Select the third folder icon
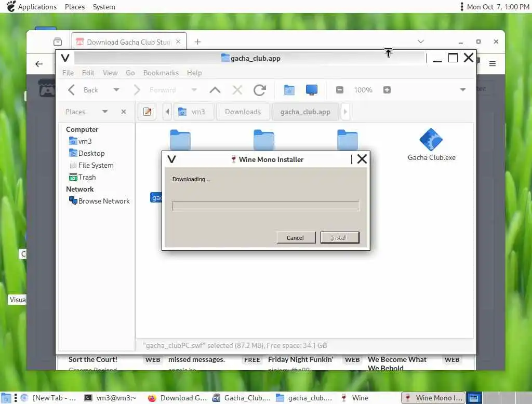Viewport: 532px width, 404px height. coord(347,139)
